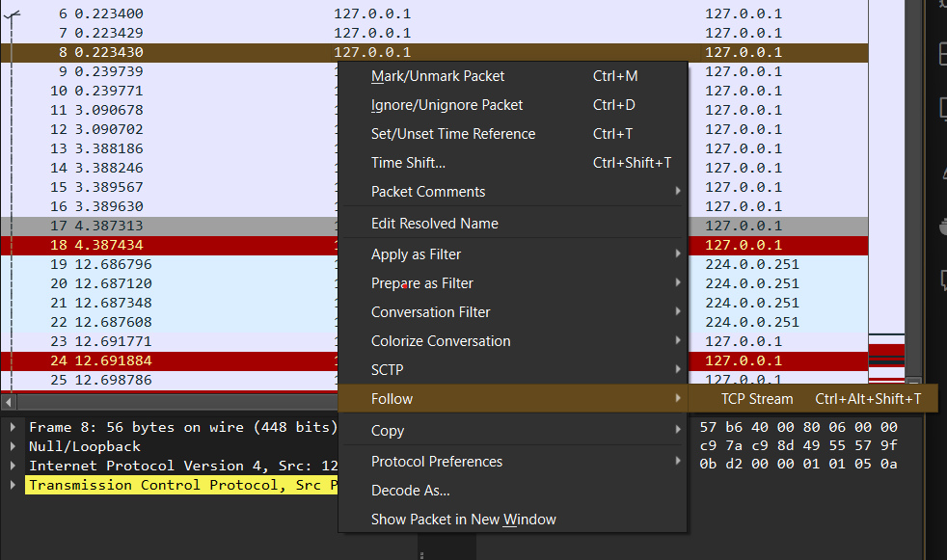The image size is (947, 560).
Task: Expand the Null/Loopback tree node
Action: tap(12, 446)
